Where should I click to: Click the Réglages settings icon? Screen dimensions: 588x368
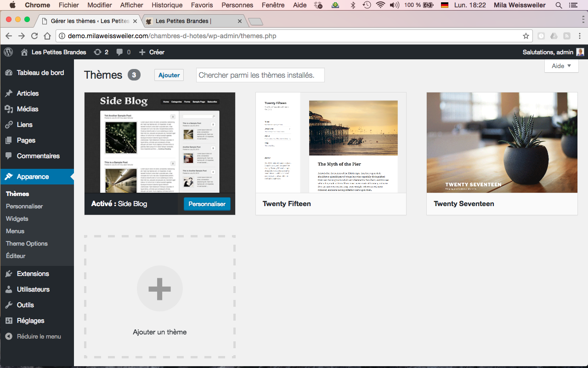(9, 321)
